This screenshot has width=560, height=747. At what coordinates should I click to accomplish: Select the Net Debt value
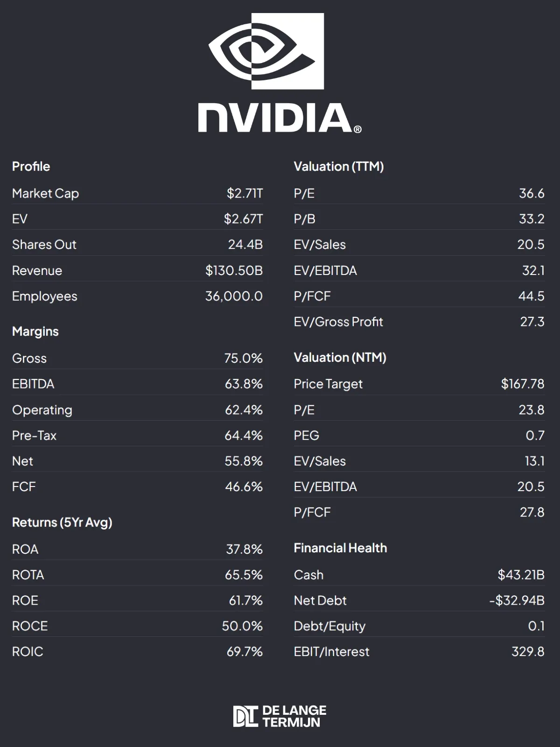(x=517, y=600)
